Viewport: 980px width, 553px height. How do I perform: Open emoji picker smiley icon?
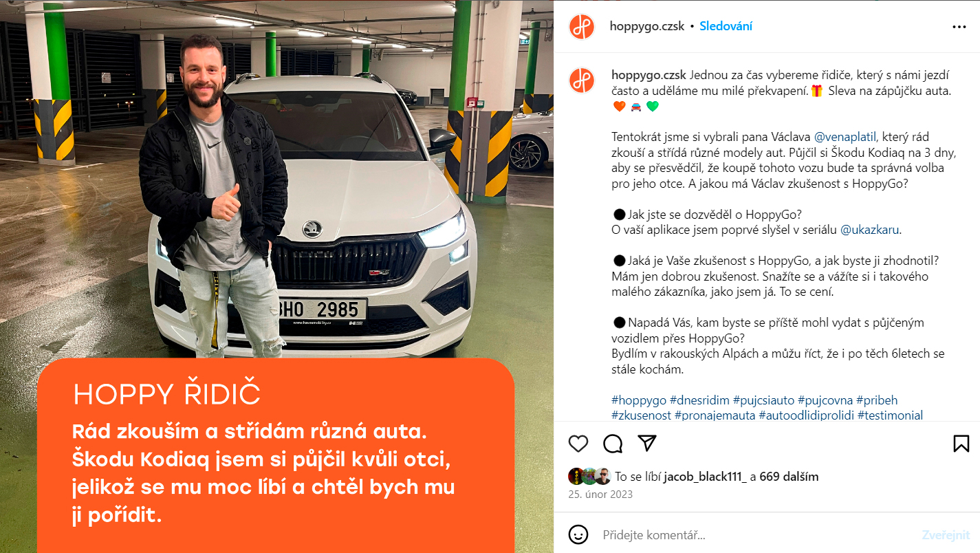(578, 534)
